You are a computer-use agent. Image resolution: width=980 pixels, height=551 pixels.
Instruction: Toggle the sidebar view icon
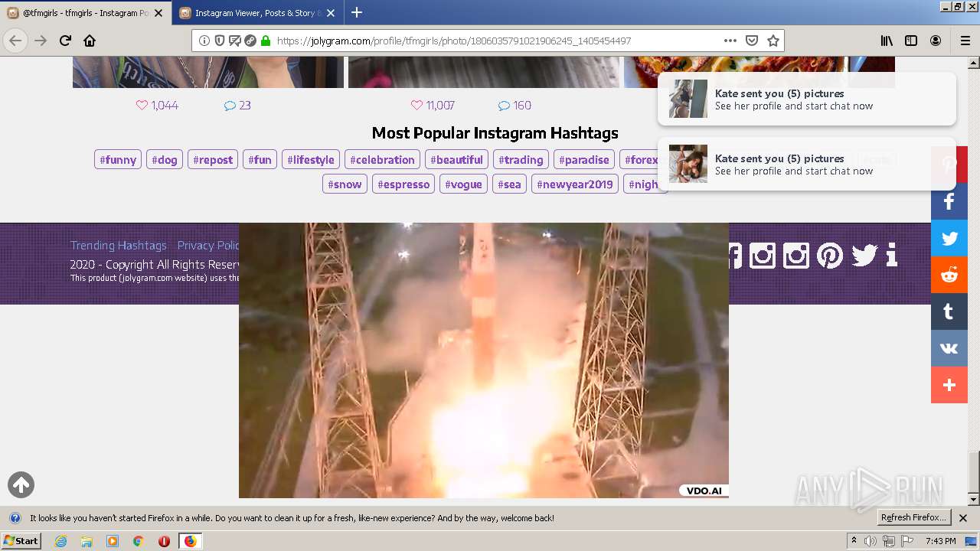(911, 41)
